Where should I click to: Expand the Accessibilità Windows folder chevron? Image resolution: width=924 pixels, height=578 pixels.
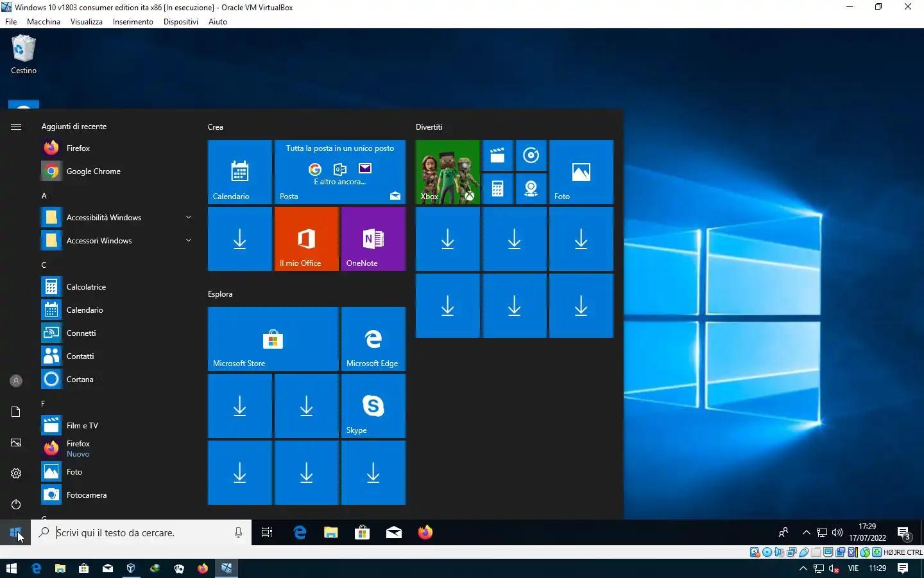tap(189, 218)
